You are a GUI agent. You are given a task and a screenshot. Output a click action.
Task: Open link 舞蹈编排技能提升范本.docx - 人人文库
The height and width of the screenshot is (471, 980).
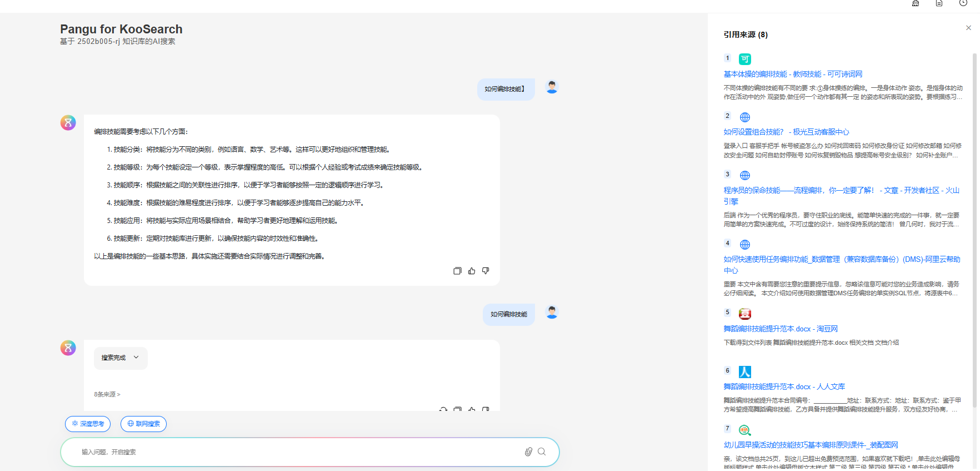(784, 386)
